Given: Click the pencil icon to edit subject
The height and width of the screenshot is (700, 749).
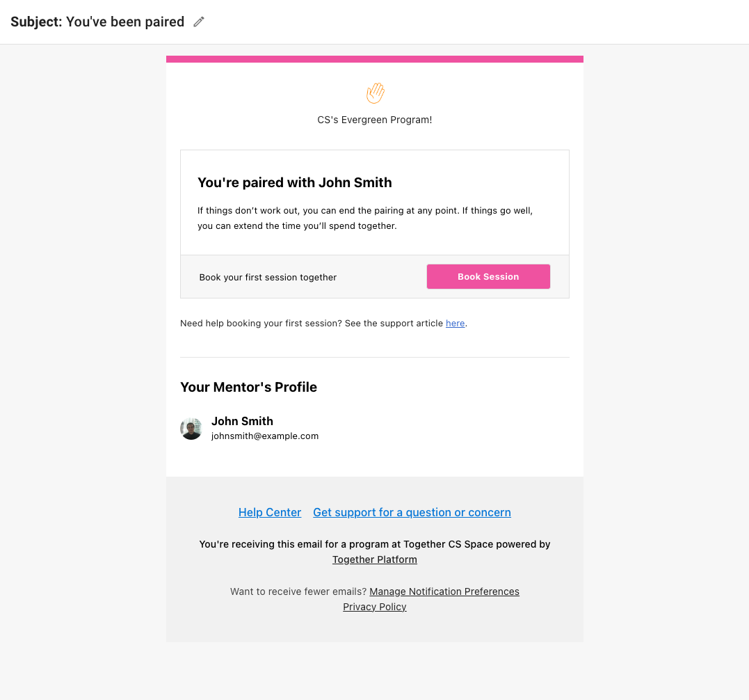Looking at the screenshot, I should 199,22.
